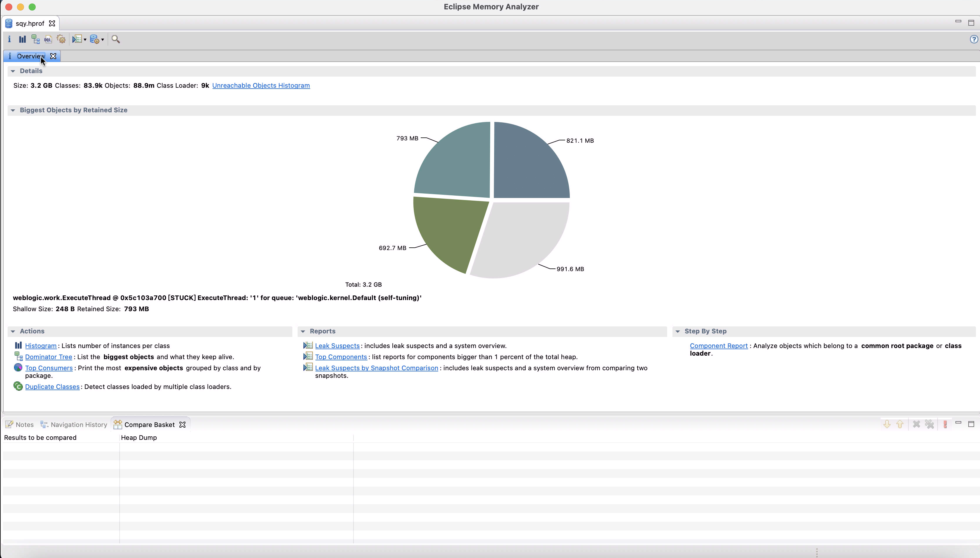Screen dimensions: 980x558
Task: Open the run expert report dropdown arrow
Action: 85,39
